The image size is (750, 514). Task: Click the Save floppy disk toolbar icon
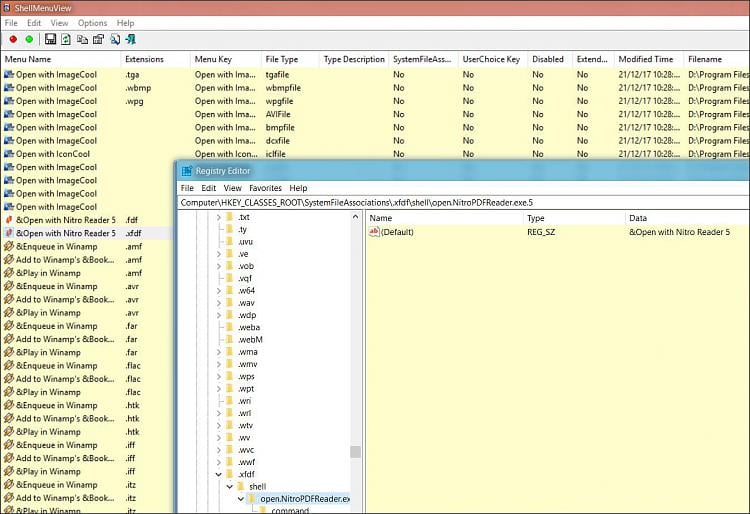coord(50,40)
